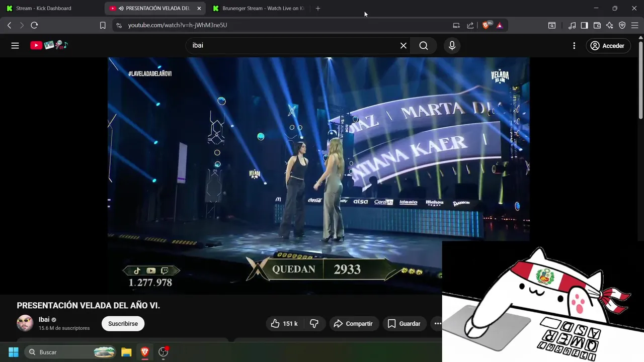This screenshot has width=644, height=362.
Task: Open Windows Start menu
Action: click(14, 352)
